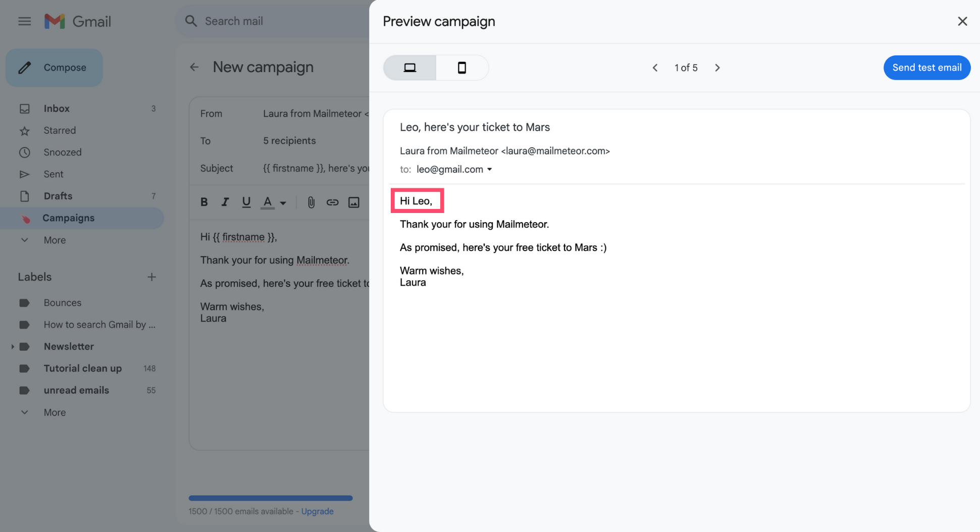Image resolution: width=980 pixels, height=532 pixels.
Task: Open the text color dropdown arrow
Action: click(283, 203)
